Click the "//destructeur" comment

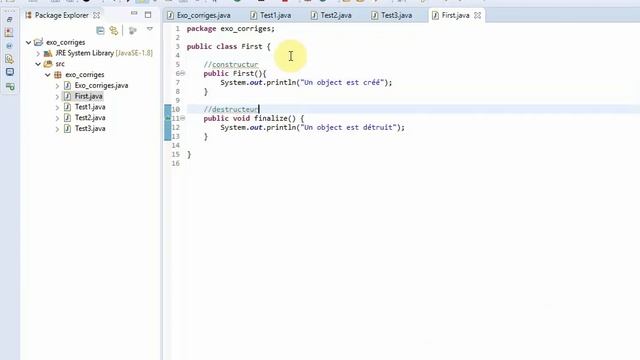click(x=231, y=109)
